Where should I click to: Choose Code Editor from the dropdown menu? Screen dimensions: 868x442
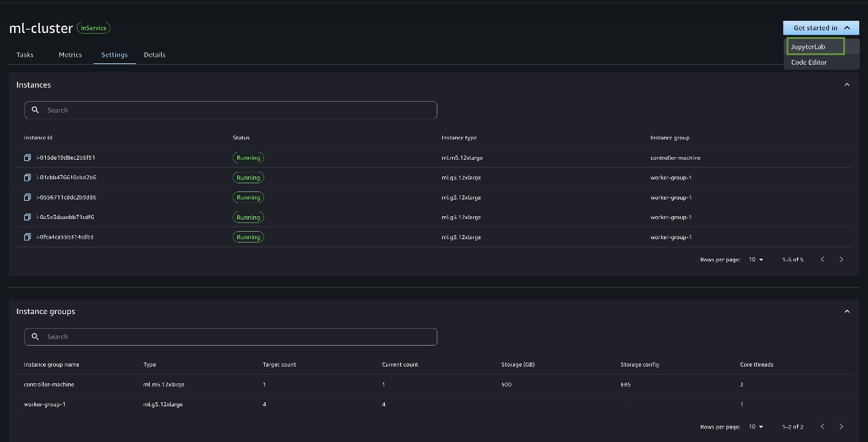click(809, 62)
